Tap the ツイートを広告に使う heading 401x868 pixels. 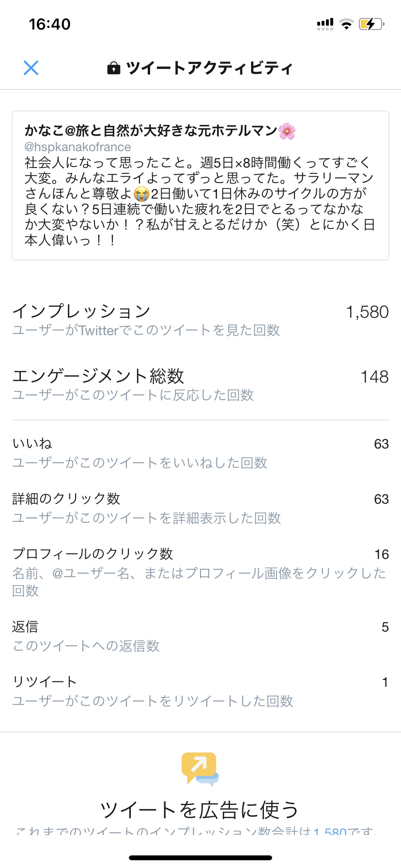pyautogui.click(x=200, y=810)
